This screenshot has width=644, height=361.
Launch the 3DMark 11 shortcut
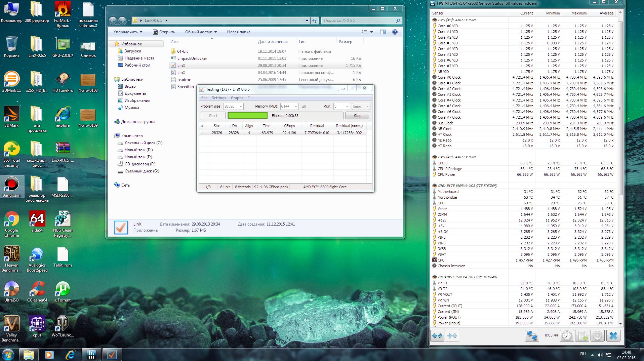(x=11, y=82)
